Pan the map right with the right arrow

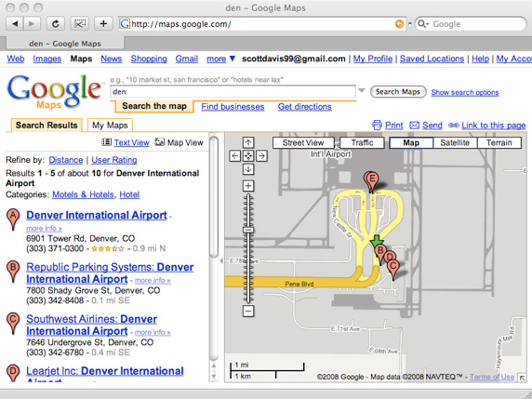(x=261, y=156)
